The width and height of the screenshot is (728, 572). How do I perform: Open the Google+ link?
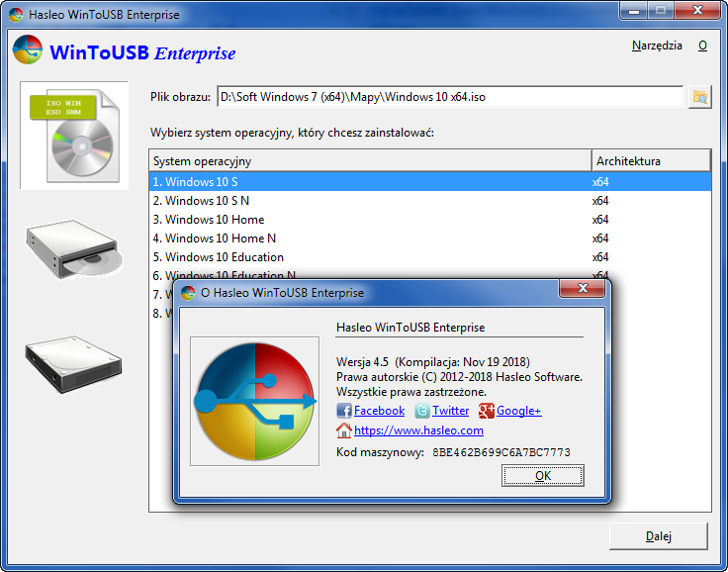click(x=518, y=411)
